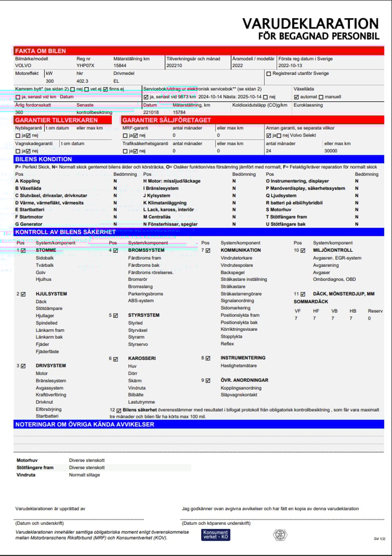The height and width of the screenshot is (556, 392).
Task: Toggle the DÄCK, MÖNSTERDJUP checkbox
Action: [x=303, y=294]
